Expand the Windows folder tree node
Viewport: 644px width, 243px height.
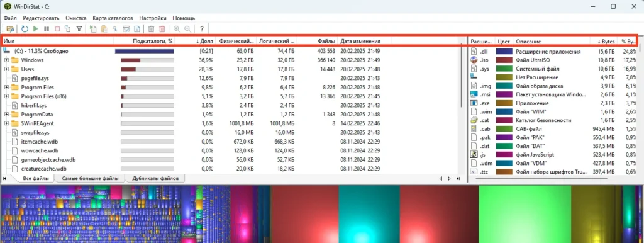[6, 60]
